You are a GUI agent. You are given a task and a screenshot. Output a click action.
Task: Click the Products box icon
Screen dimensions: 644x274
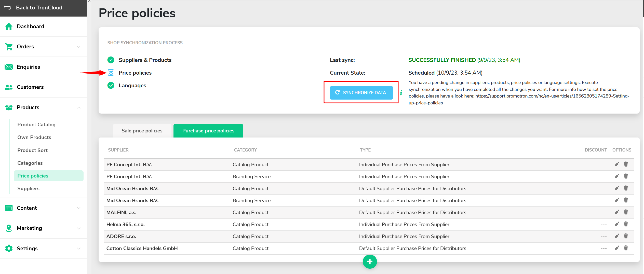tap(9, 107)
